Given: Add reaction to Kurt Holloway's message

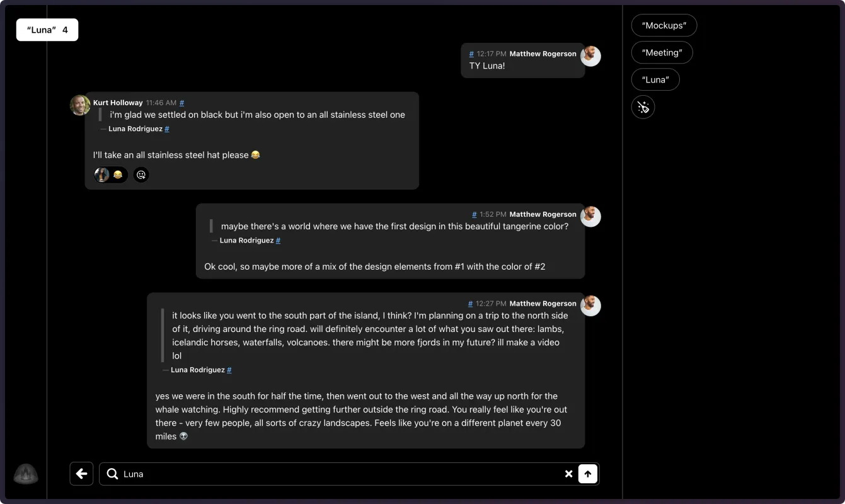Looking at the screenshot, I should click(141, 175).
